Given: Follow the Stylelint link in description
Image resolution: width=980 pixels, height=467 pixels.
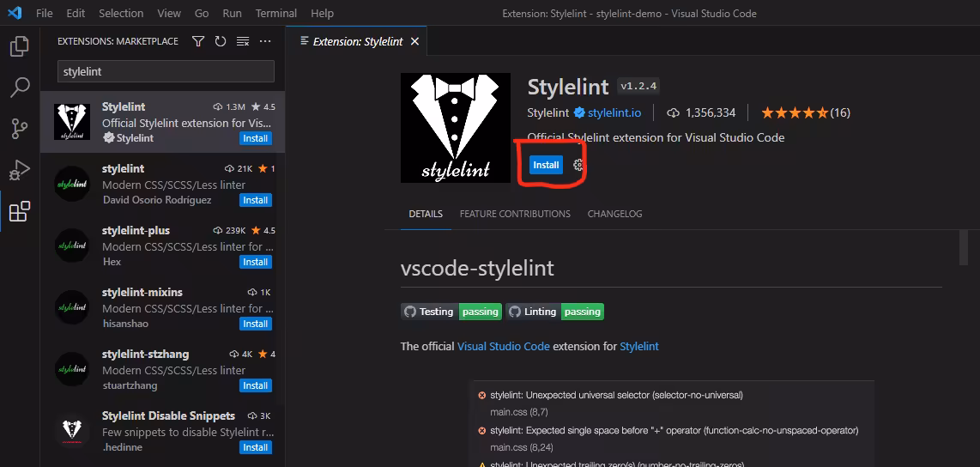Looking at the screenshot, I should point(639,346).
